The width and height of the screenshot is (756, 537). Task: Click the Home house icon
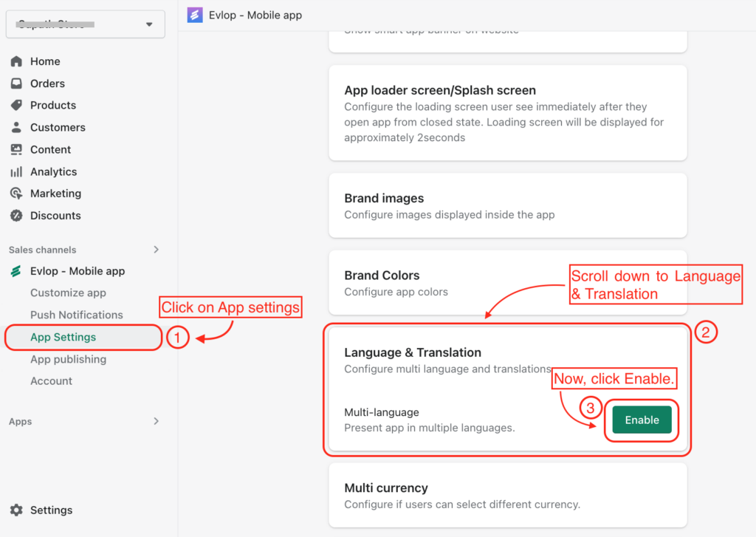pos(16,61)
